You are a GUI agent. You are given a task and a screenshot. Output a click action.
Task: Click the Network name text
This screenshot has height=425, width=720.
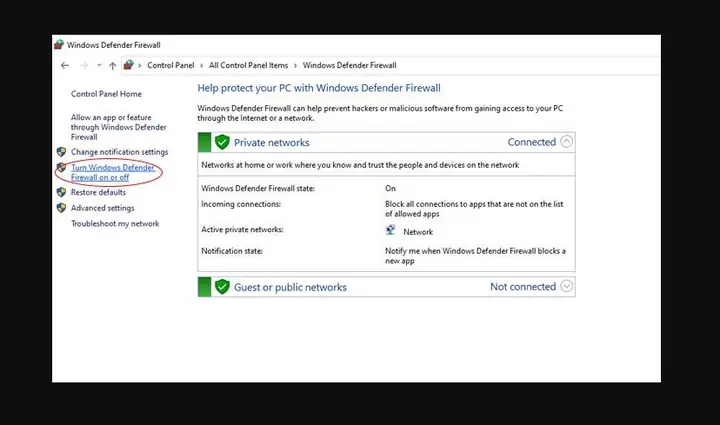pyautogui.click(x=418, y=232)
